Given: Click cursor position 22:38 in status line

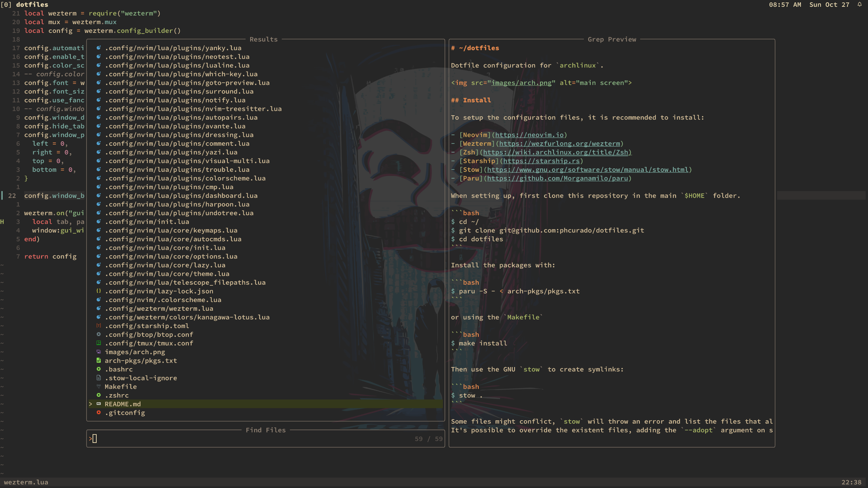Looking at the screenshot, I should [x=851, y=482].
